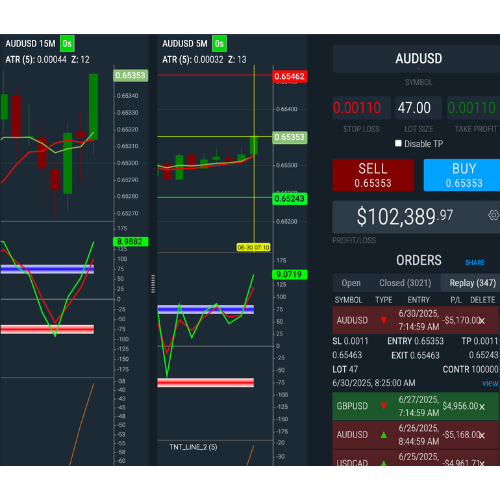
Task: Delete the AUDUSD 6/26/2025 order
Action: (x=482, y=435)
